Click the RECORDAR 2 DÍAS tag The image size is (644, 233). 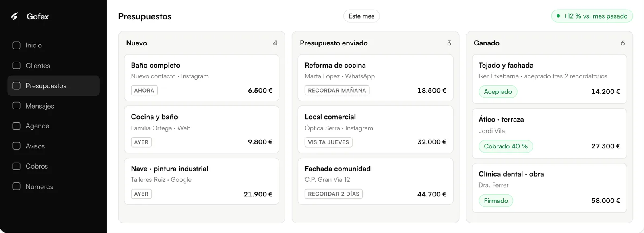334,194
